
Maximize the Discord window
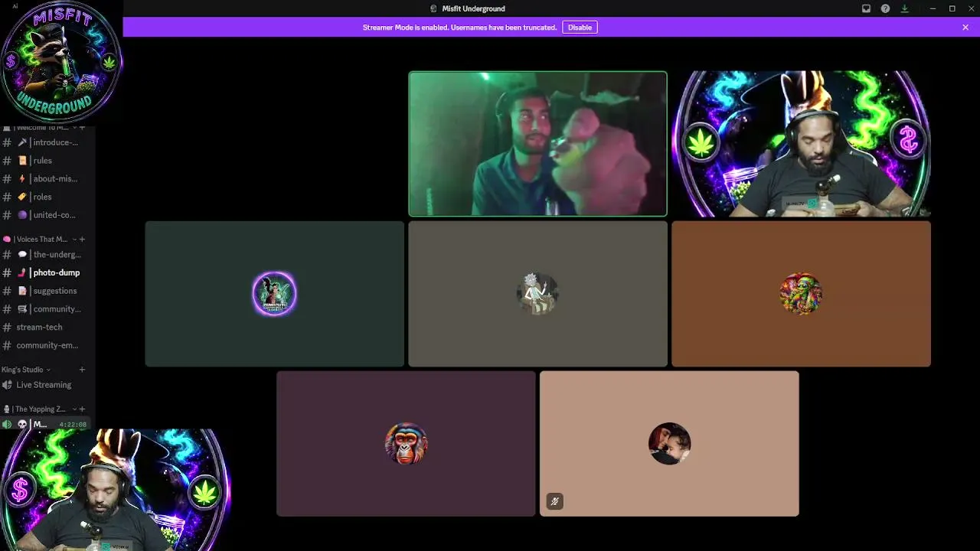click(x=952, y=8)
